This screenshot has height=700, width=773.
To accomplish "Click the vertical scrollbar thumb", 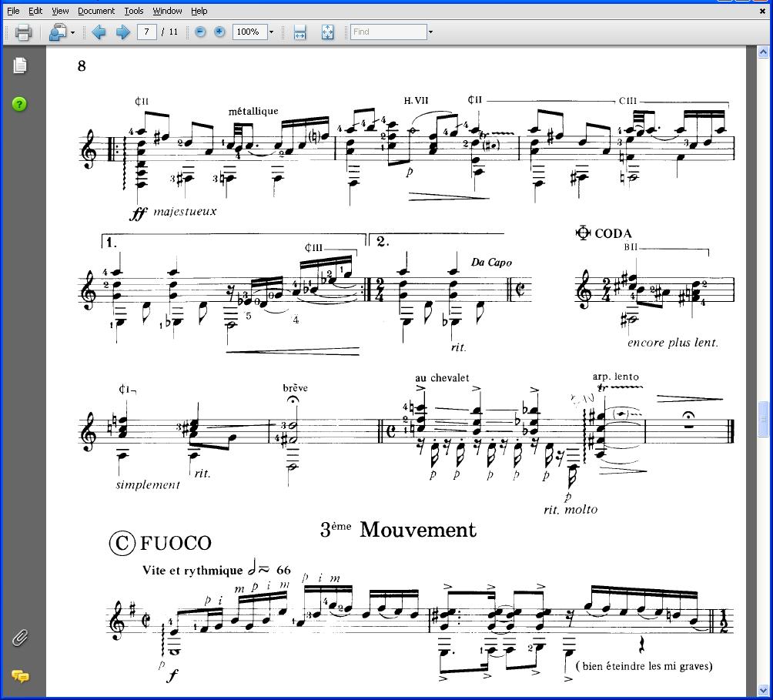I will tap(763, 419).
